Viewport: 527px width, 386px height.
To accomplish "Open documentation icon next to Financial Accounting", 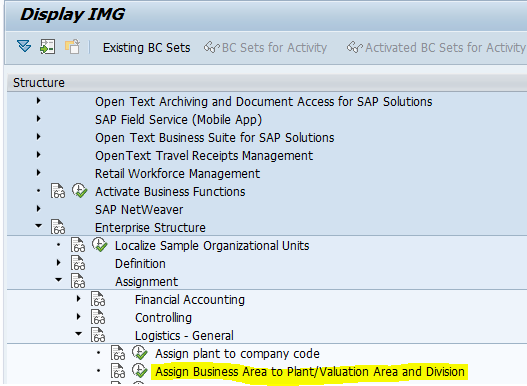I will click(x=98, y=299).
